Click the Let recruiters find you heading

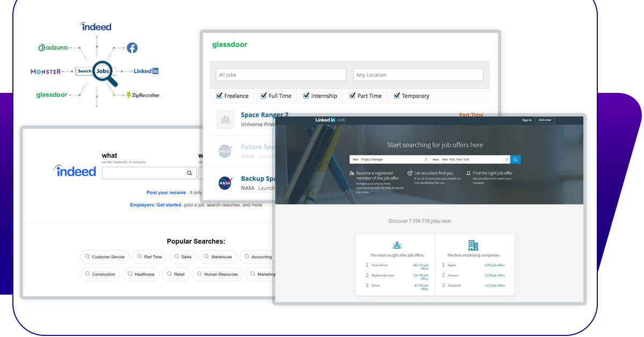(x=434, y=173)
